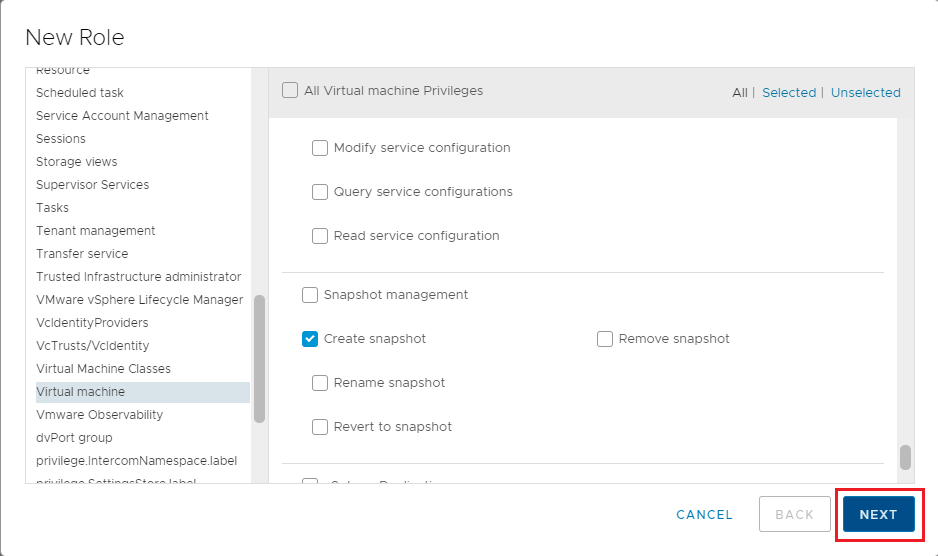Toggle the Snapshot management checkbox
Viewport: 938px width, 556px height.
pos(310,295)
